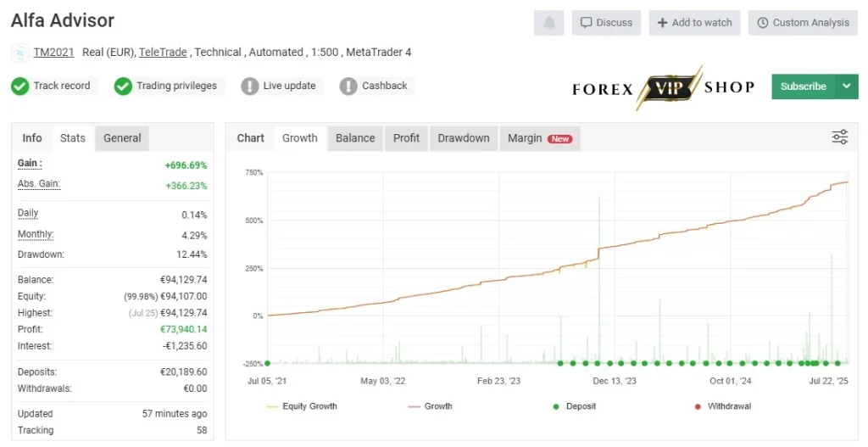Click the Cashback badge label

tap(384, 86)
